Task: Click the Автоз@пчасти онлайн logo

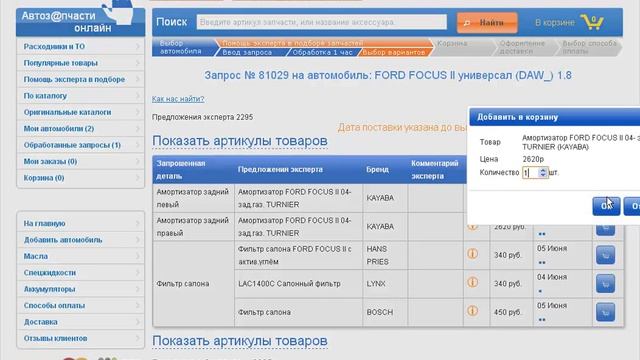Action: (x=80, y=21)
